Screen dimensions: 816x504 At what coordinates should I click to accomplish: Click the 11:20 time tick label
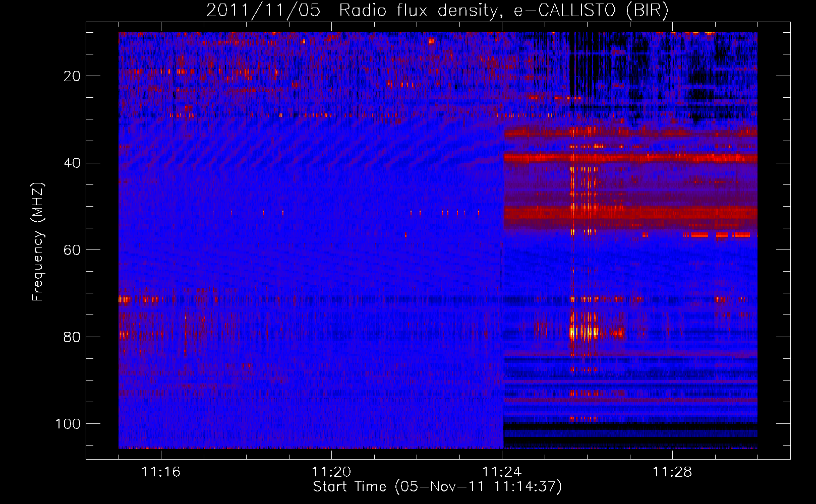331,472
